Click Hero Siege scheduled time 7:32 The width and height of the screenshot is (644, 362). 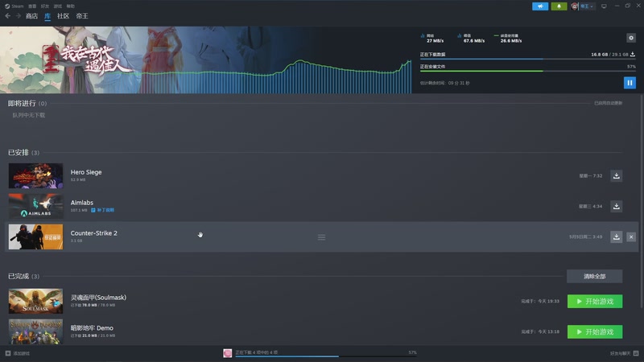click(591, 175)
